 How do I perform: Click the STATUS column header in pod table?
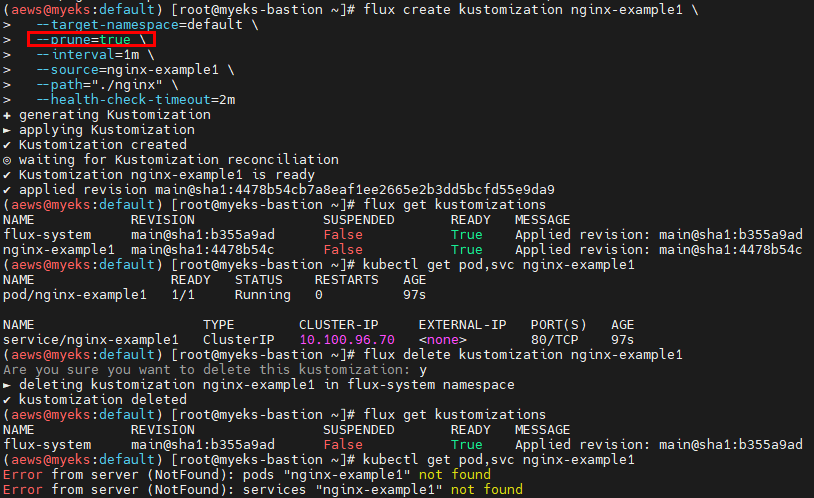[259, 280]
